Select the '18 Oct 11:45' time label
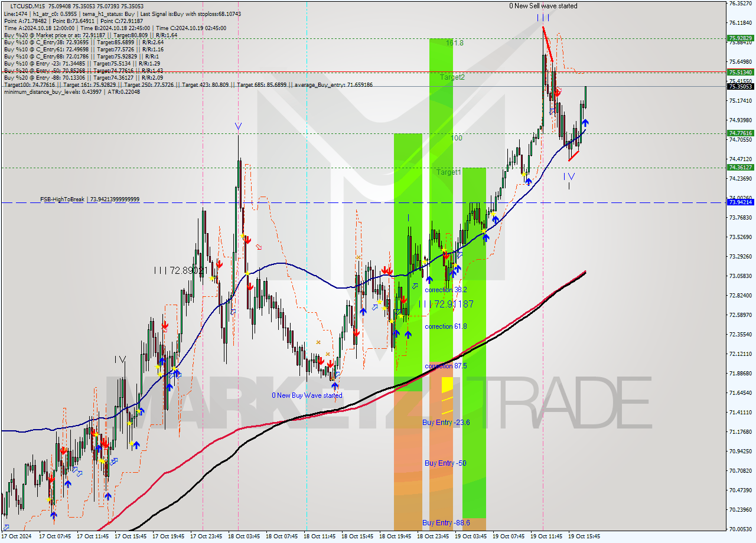This screenshot has width=756, height=543. (x=320, y=537)
